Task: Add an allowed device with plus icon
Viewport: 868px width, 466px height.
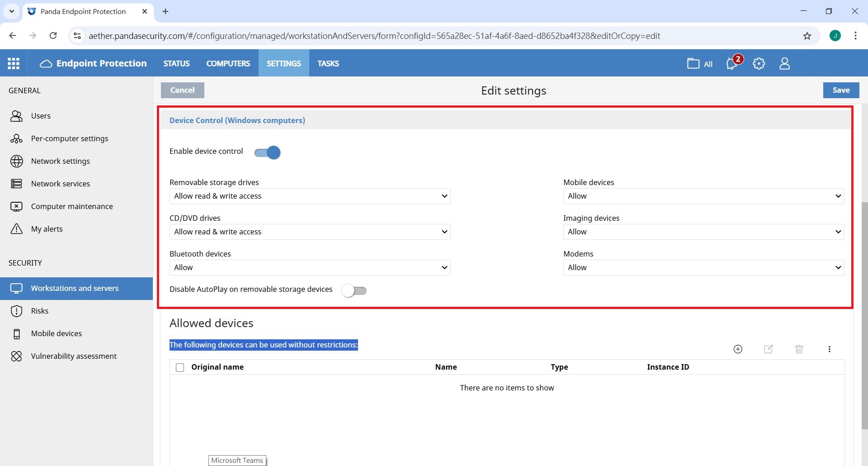Action: pos(738,349)
